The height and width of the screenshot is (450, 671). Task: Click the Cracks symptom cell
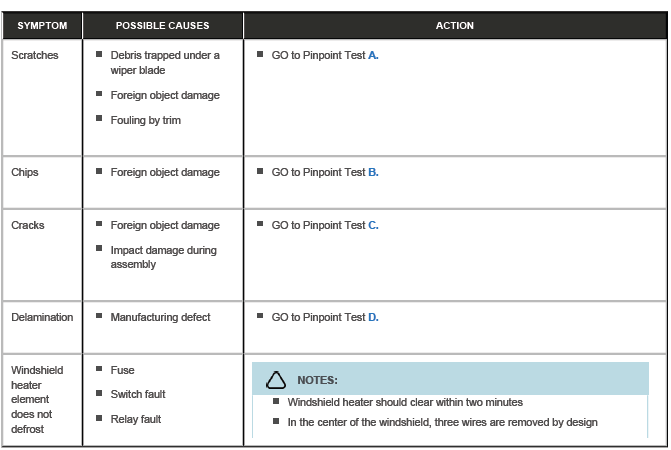click(28, 226)
